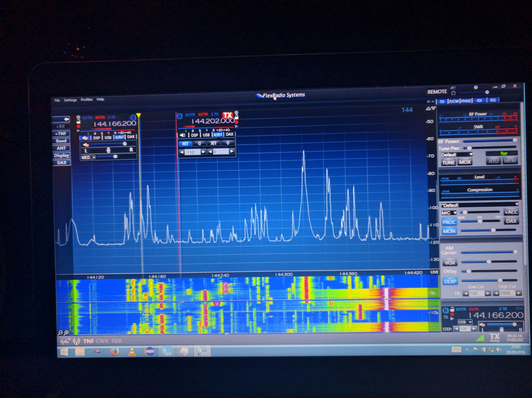
Task: Close slice A with the X circle icon
Action: pyautogui.click(x=236, y=113)
